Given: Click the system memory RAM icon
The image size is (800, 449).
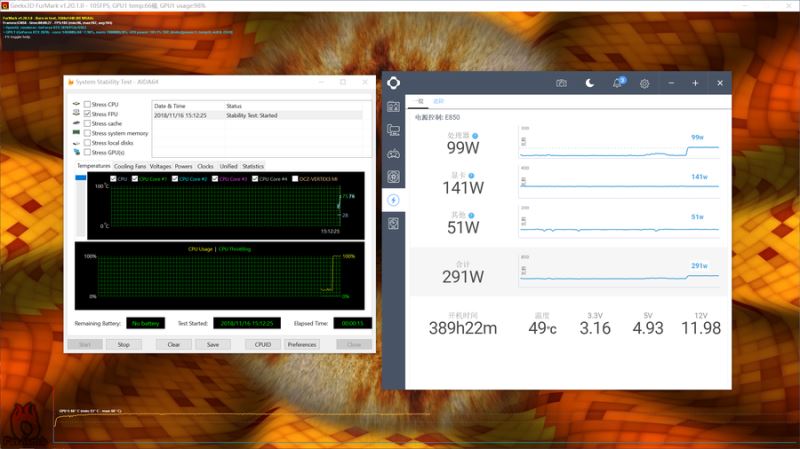Looking at the screenshot, I should pyautogui.click(x=77, y=133).
